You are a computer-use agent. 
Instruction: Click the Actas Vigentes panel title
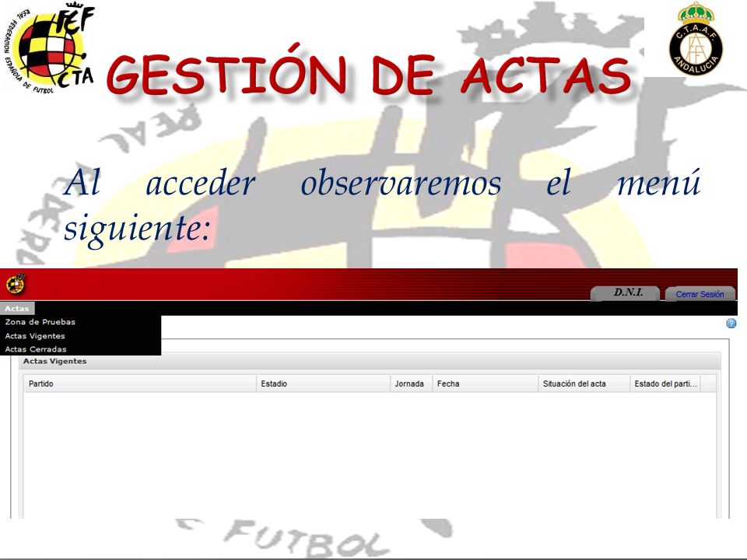(x=54, y=362)
